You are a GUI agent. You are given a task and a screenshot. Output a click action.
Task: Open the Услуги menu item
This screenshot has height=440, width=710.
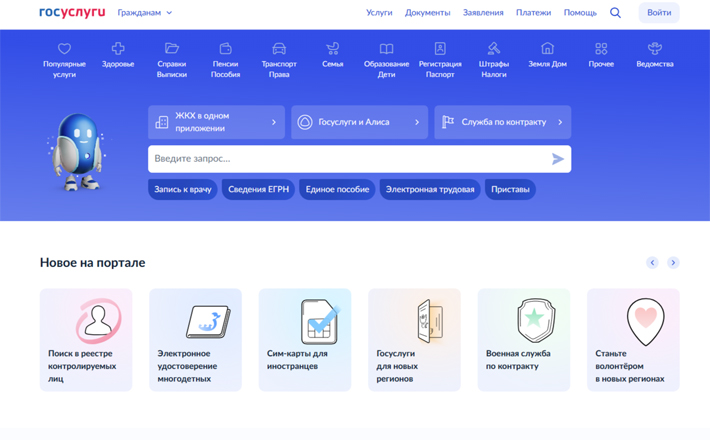[x=379, y=13]
